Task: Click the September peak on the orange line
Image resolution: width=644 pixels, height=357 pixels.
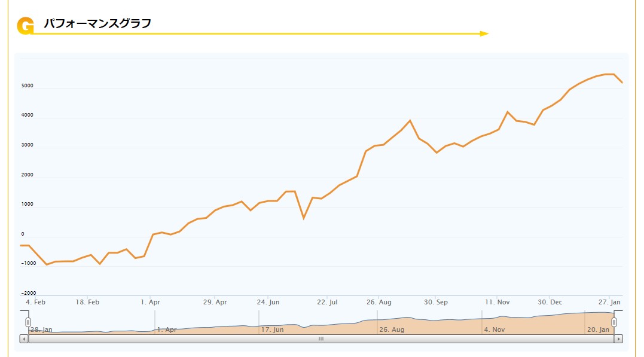Action: point(410,121)
